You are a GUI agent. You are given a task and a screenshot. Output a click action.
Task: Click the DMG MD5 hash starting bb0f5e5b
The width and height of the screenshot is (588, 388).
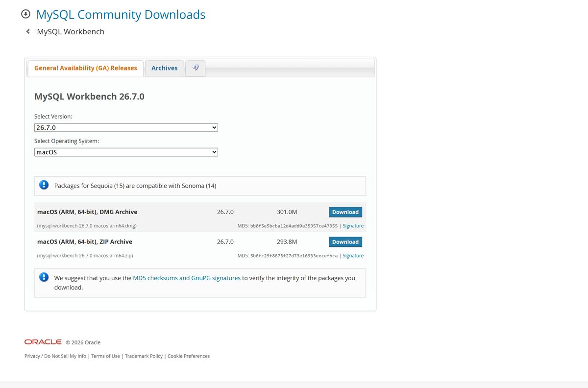(294, 226)
